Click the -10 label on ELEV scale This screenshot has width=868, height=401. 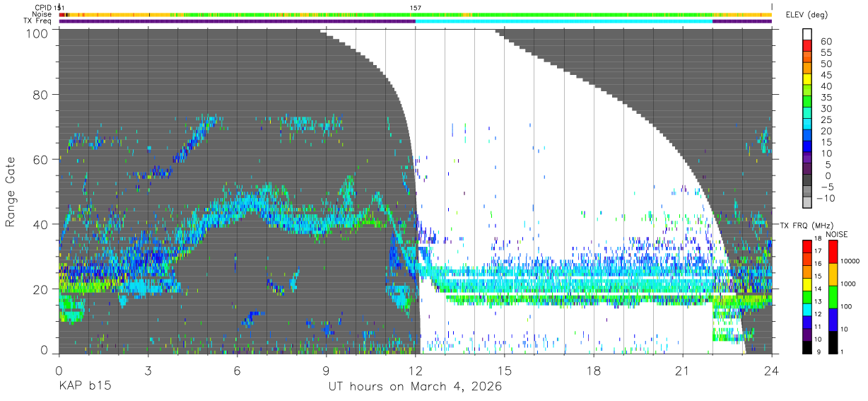click(x=826, y=199)
